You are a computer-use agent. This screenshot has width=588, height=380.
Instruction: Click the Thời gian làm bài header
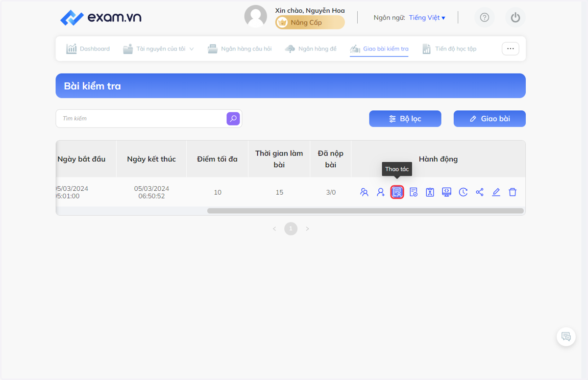click(x=279, y=159)
